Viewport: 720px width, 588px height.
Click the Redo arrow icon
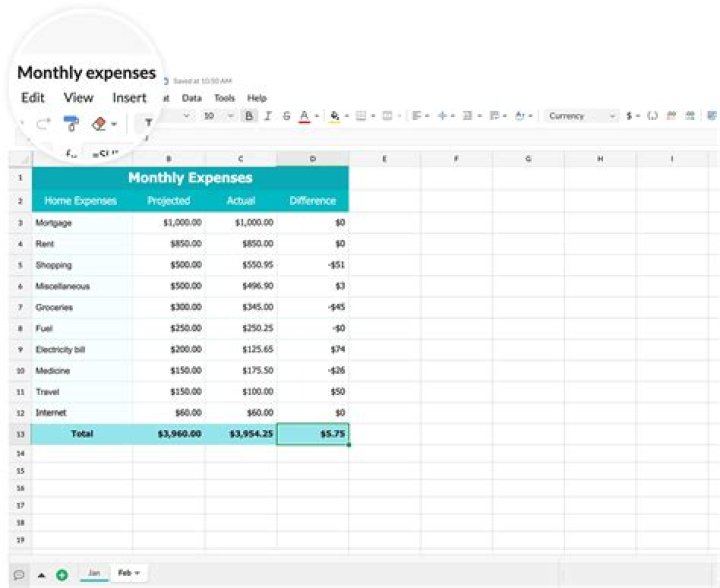pyautogui.click(x=44, y=123)
